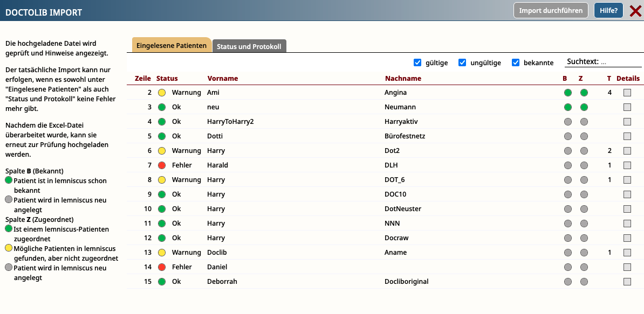
Task: Uncheck the gültige filter checkbox
Action: [417, 62]
